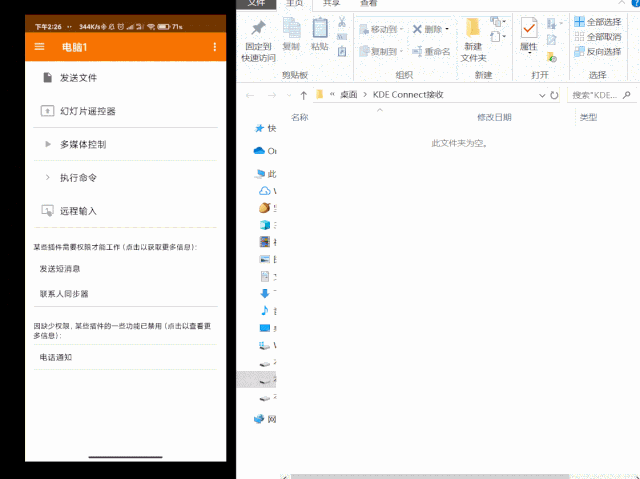Switch to the 查看 ribbon tab

[368, 4]
